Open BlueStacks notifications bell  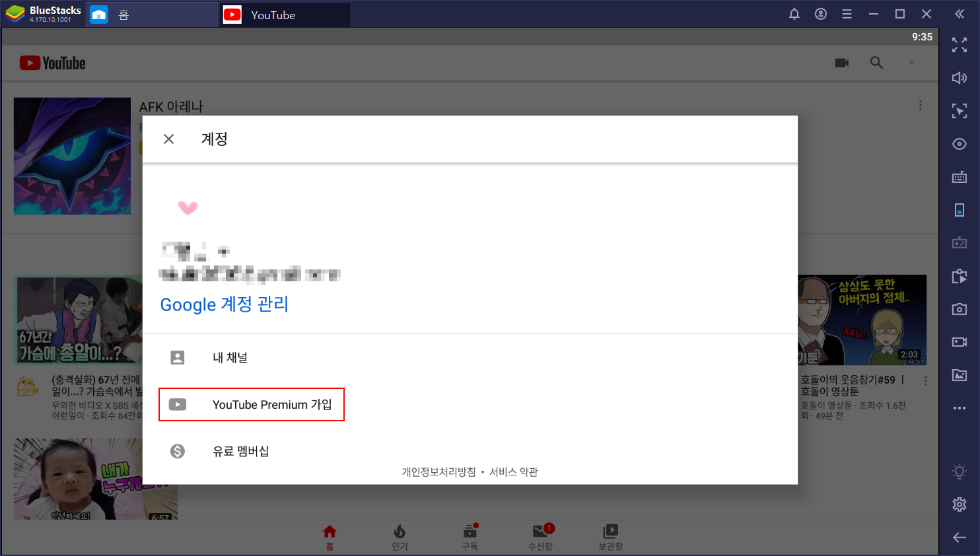point(794,14)
